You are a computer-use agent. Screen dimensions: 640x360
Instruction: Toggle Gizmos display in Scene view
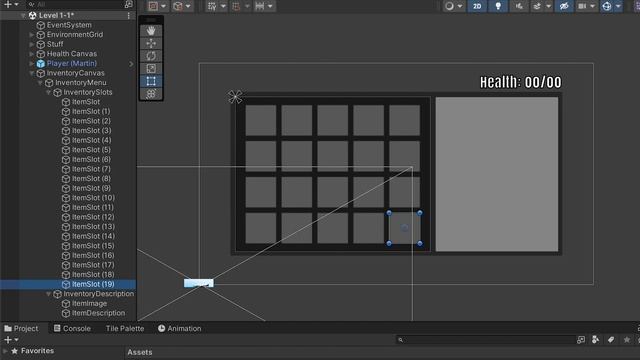click(x=607, y=6)
